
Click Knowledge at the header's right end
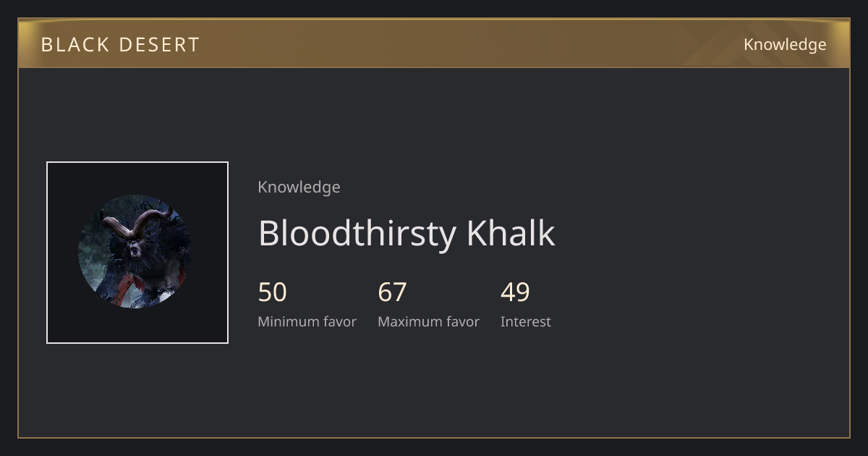pos(785,45)
